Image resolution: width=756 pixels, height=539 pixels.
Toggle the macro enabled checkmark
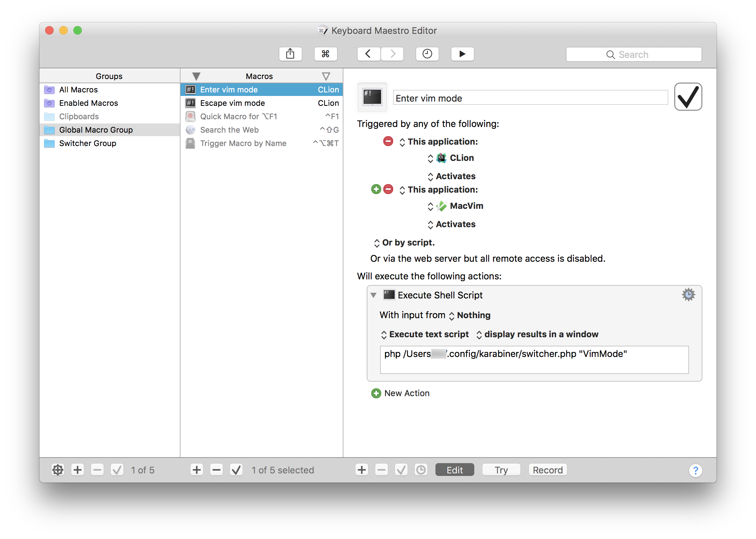tap(688, 97)
